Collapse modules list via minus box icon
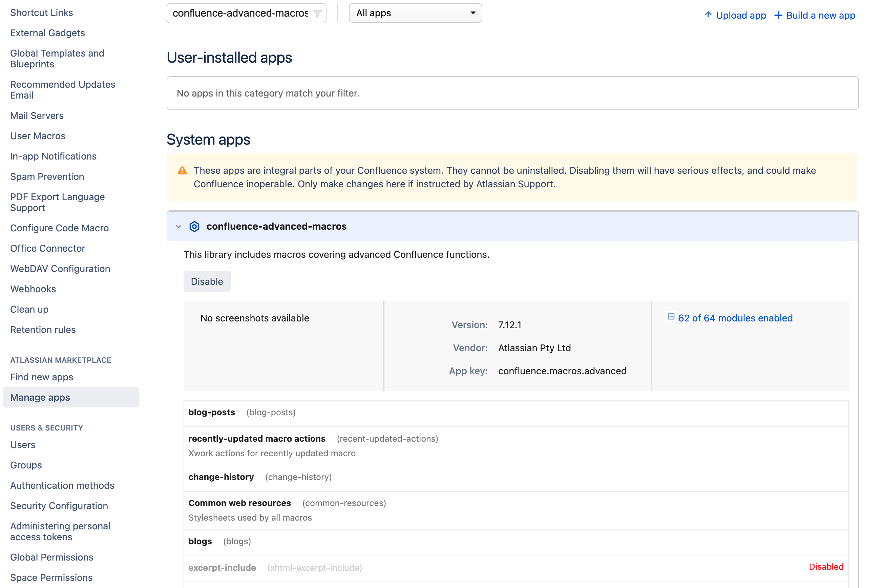883x588 pixels. (x=671, y=317)
